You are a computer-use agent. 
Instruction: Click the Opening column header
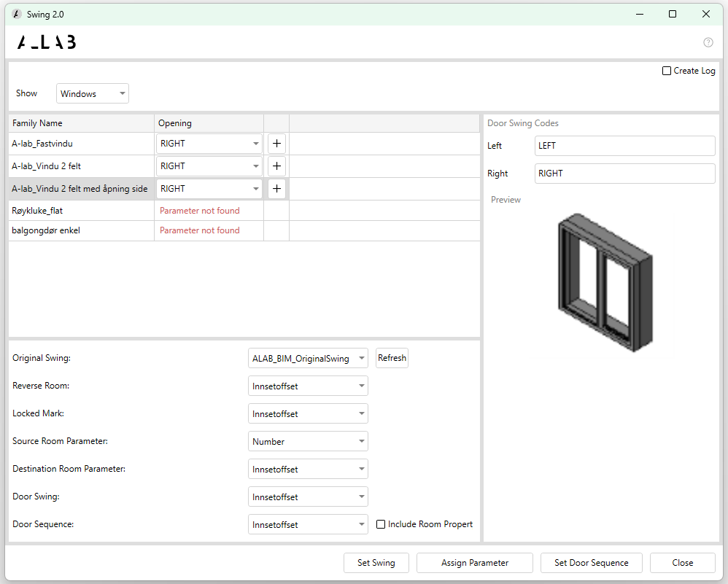coord(209,123)
